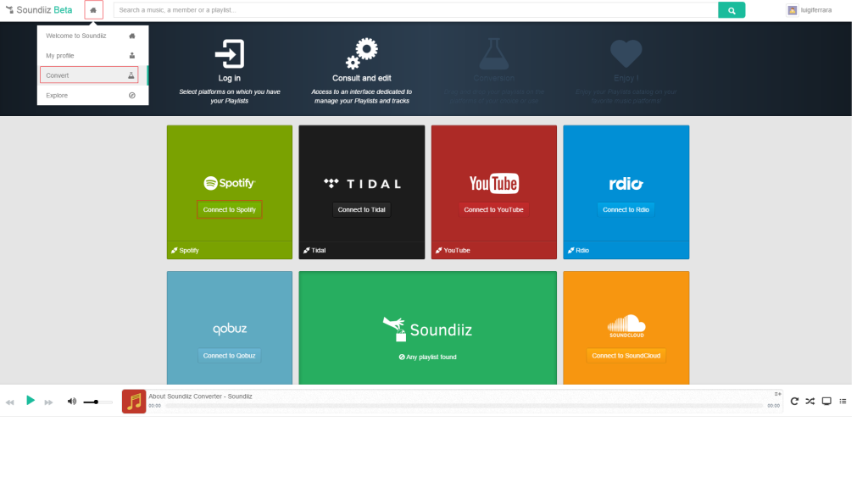Click the Connect to Qobuz button
Viewport: 868px width, 488px height.
tap(229, 356)
